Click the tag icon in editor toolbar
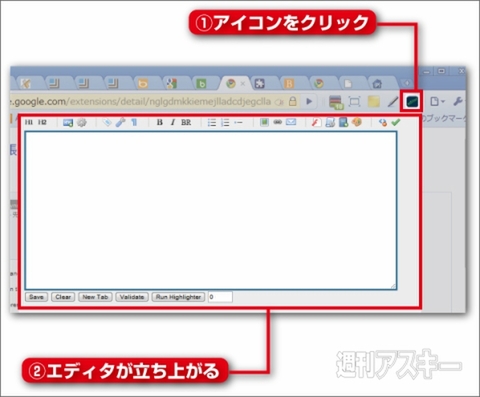Viewport: 480px width, 397px height. (107, 123)
